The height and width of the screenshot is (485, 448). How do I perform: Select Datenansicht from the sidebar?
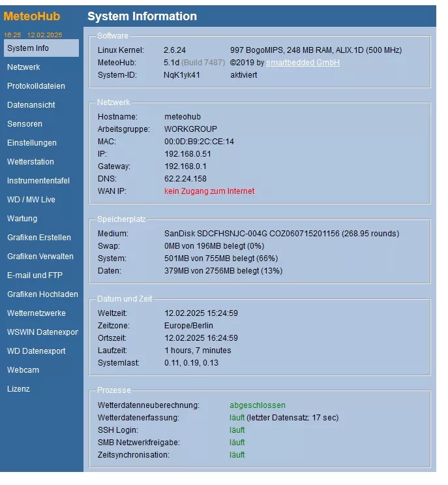click(x=31, y=105)
